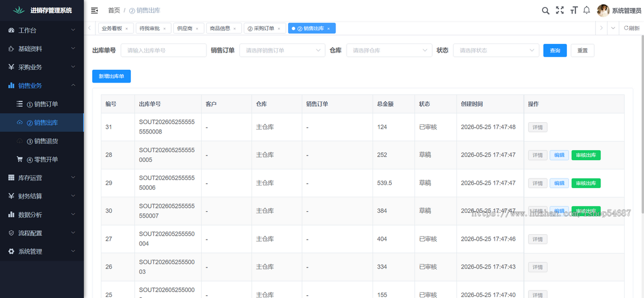Click the 刷新 refresh button
Image resolution: width=644 pixels, height=298 pixels.
[x=632, y=28]
